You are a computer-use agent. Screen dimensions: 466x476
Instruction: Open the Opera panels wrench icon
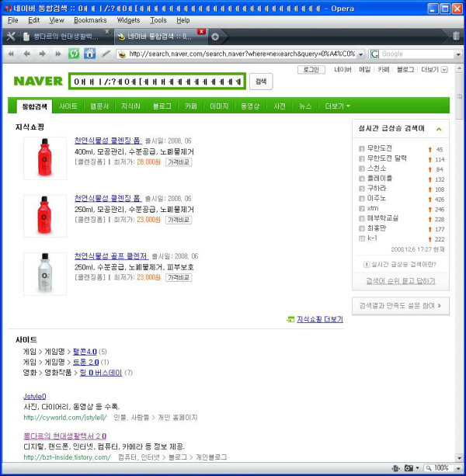11,36
